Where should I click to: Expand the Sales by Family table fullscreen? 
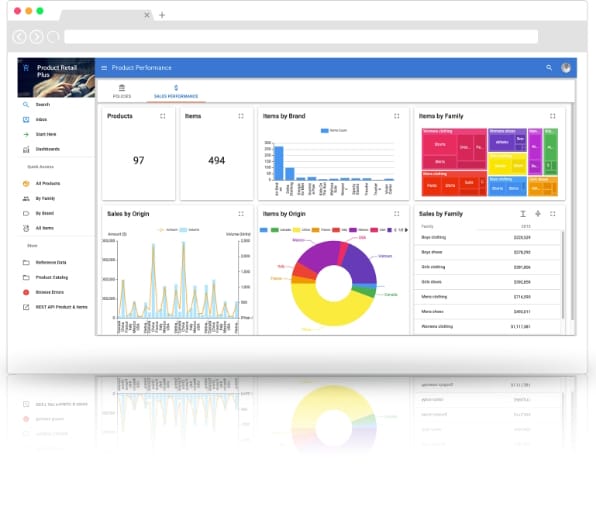coord(553,214)
